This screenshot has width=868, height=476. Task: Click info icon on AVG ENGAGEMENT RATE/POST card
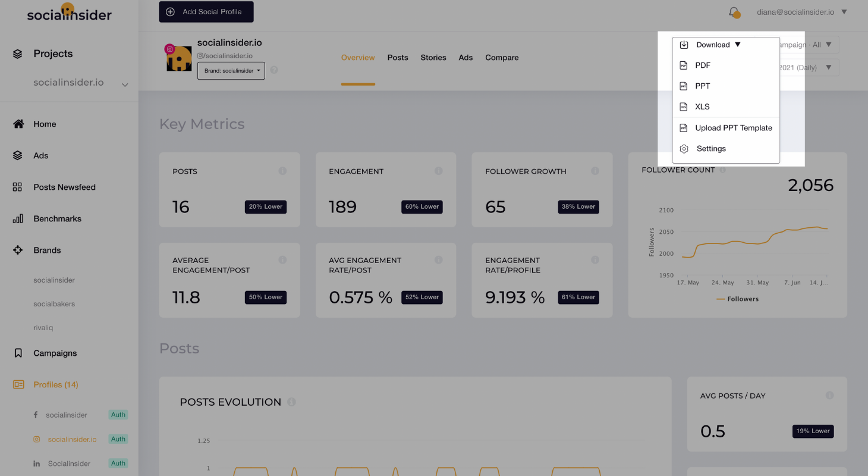pyautogui.click(x=438, y=260)
